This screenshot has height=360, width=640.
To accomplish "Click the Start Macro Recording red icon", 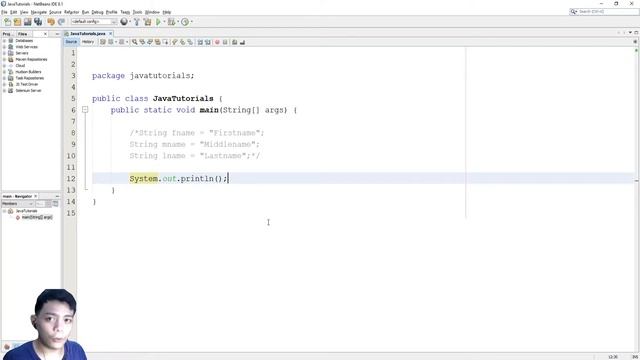I will 217,42.
